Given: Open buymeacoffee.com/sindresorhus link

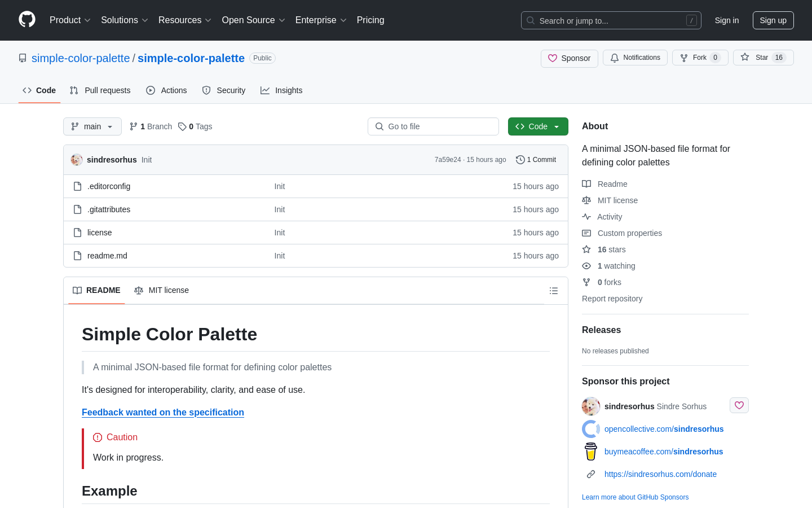Looking at the screenshot, I should [x=664, y=452].
